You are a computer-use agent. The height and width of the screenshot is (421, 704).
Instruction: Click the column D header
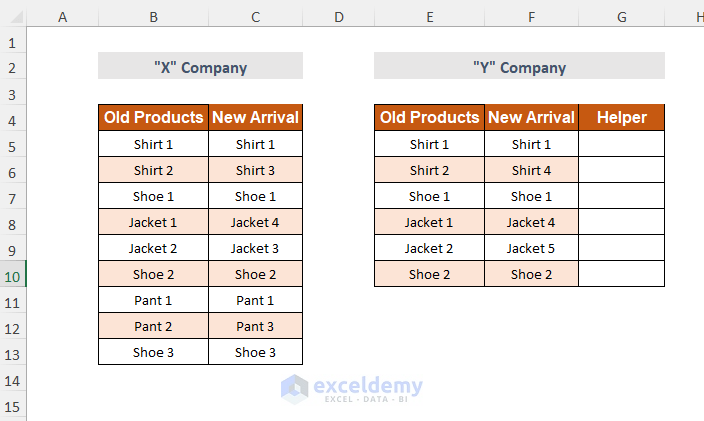(338, 17)
